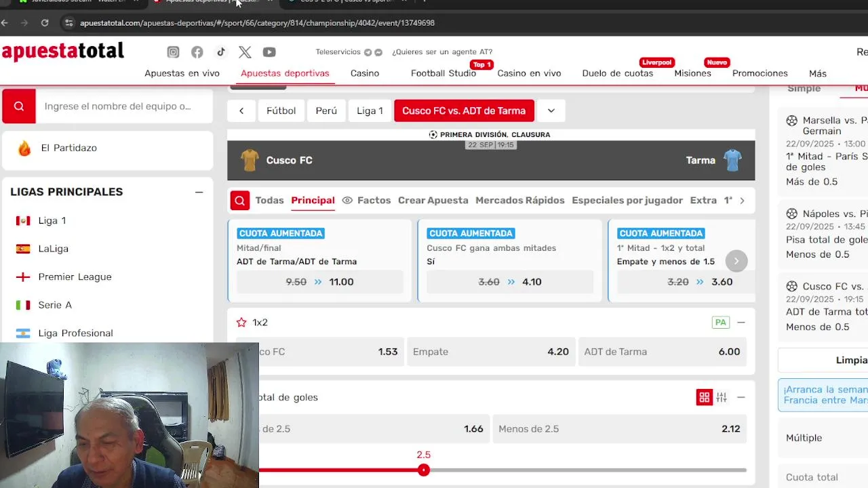This screenshot has height=488, width=868.
Task: Open the Más menu
Action: coord(818,73)
